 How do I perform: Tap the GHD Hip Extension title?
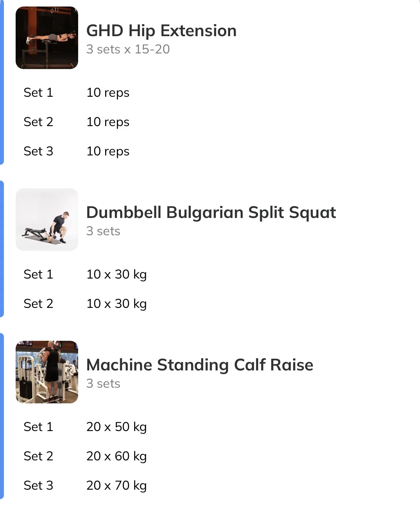pyautogui.click(x=161, y=31)
